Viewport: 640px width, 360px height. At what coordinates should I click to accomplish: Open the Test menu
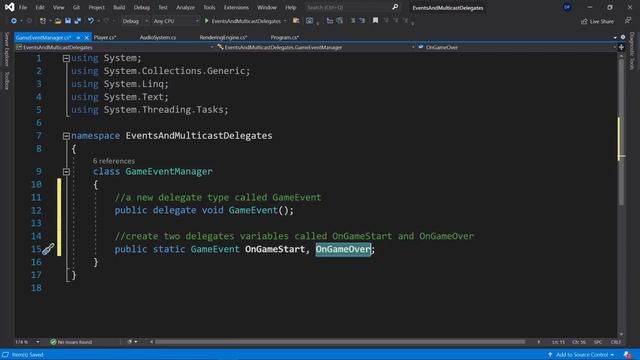click(x=162, y=7)
